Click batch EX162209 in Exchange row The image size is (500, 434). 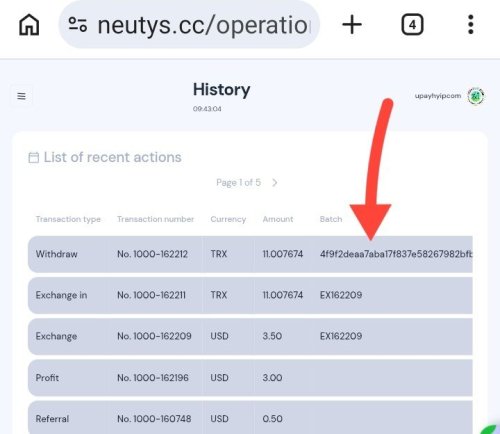(x=341, y=336)
